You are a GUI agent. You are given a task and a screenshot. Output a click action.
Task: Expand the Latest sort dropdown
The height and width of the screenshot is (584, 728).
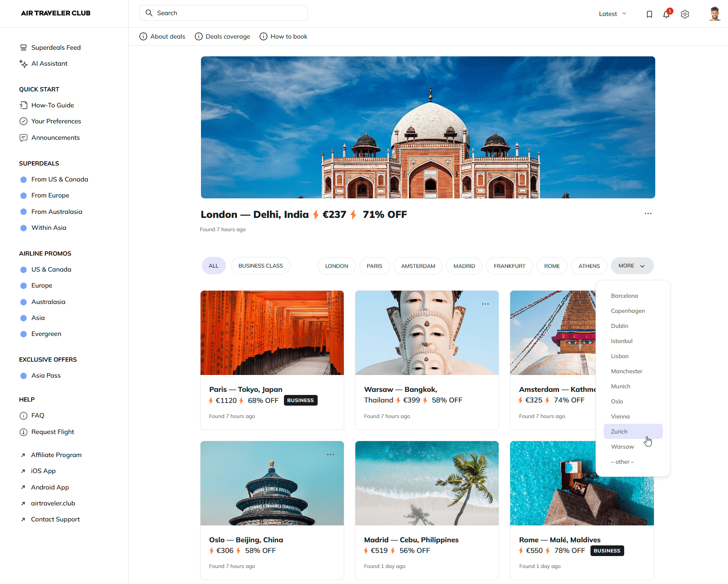(x=612, y=14)
